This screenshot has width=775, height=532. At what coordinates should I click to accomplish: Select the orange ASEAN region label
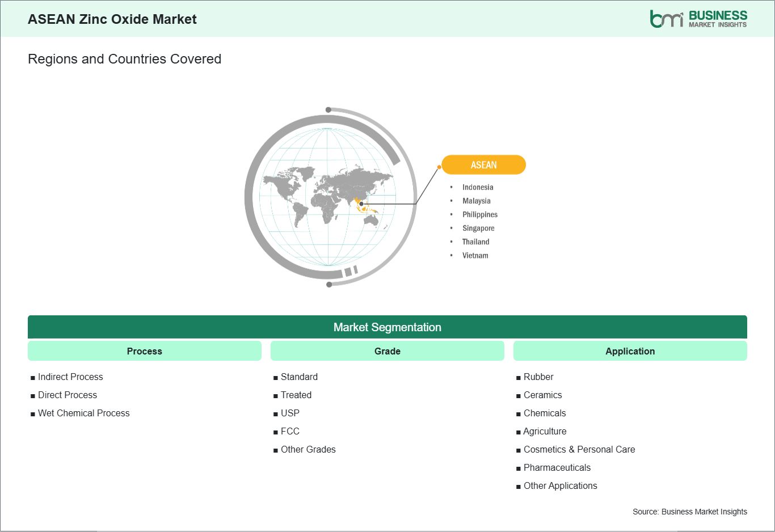click(483, 165)
